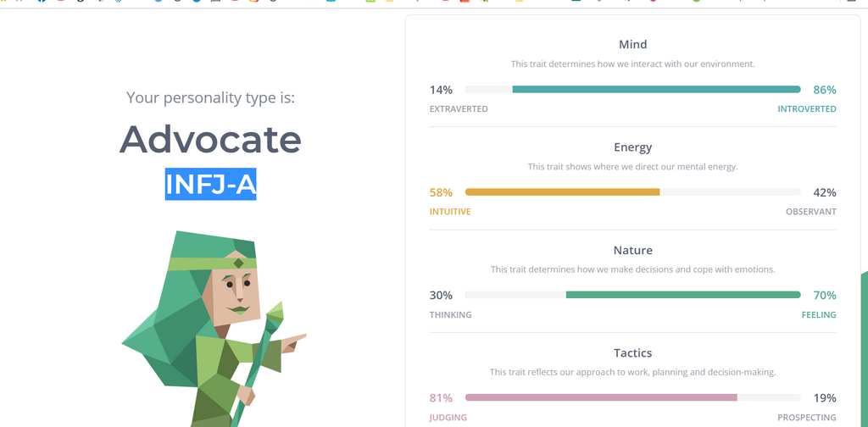This screenshot has height=427, width=868.
Task: Click the INTUITIVE label
Action: click(x=450, y=212)
